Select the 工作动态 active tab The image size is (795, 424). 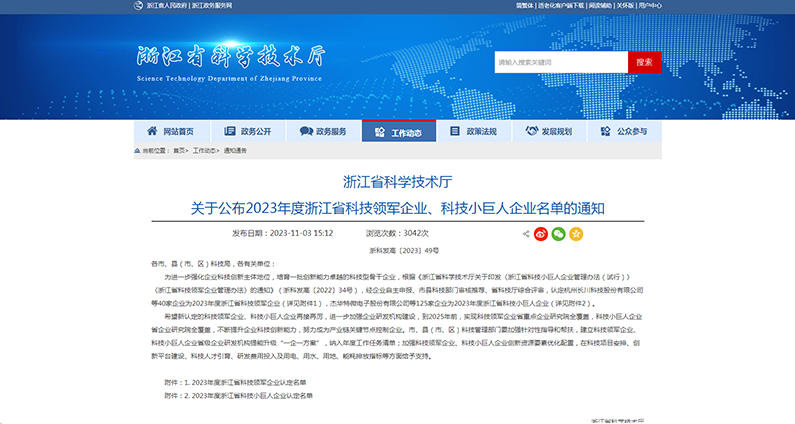pos(399,131)
